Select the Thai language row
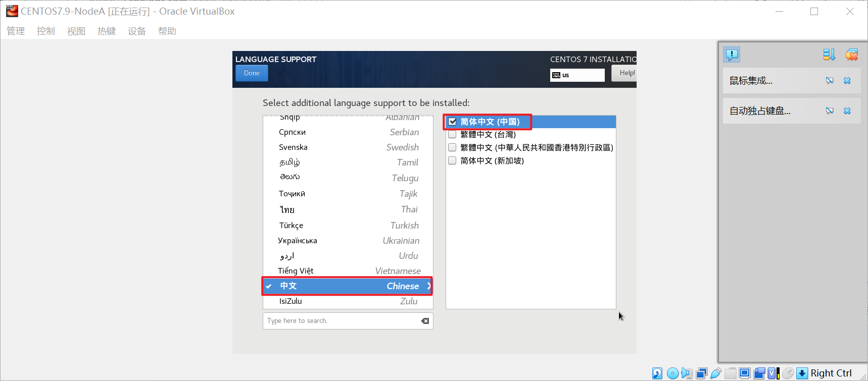The image size is (868, 381). pos(348,209)
